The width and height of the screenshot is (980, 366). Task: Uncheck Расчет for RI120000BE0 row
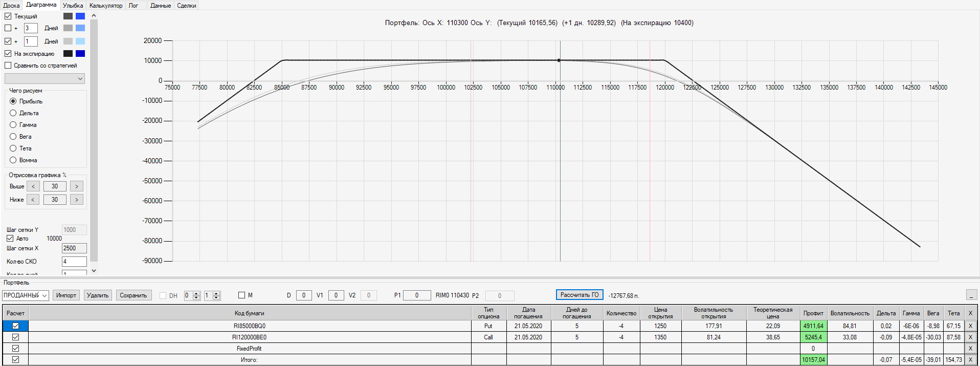pyautogui.click(x=15, y=337)
